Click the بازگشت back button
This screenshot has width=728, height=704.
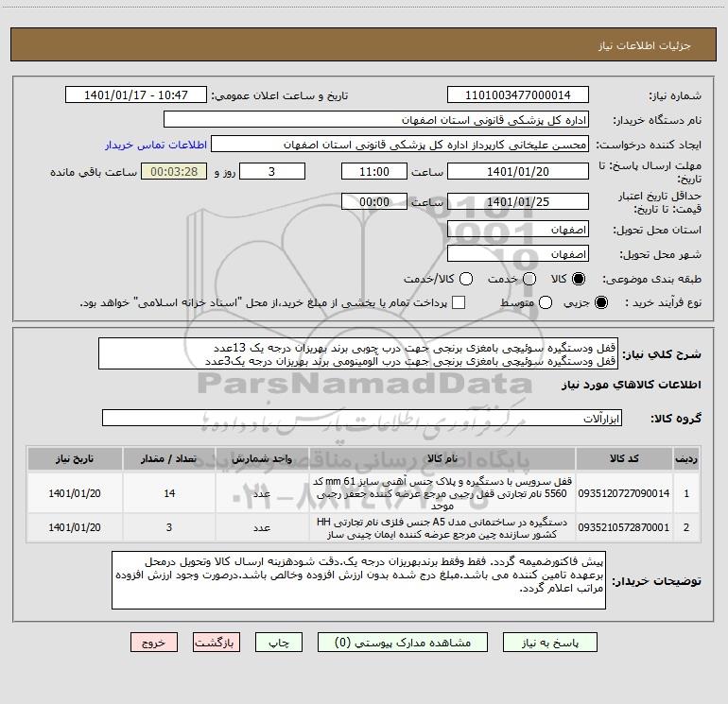(216, 643)
